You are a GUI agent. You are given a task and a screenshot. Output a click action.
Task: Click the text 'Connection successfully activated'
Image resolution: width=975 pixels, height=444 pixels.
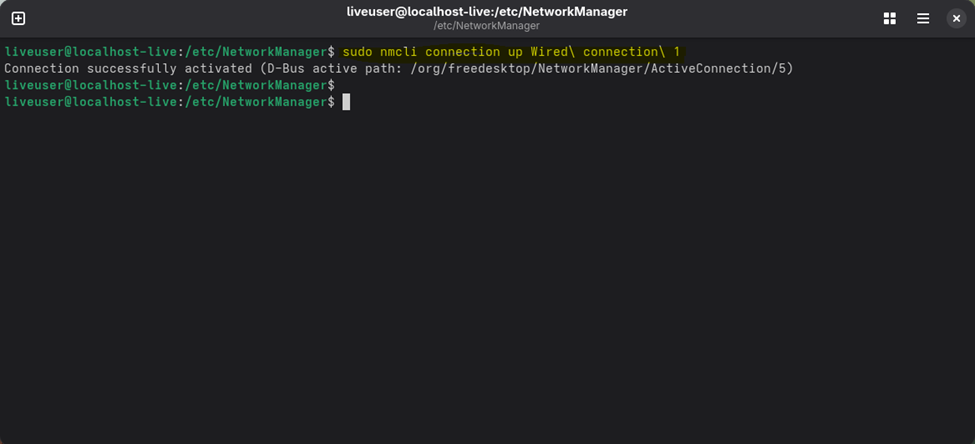pyautogui.click(x=128, y=68)
